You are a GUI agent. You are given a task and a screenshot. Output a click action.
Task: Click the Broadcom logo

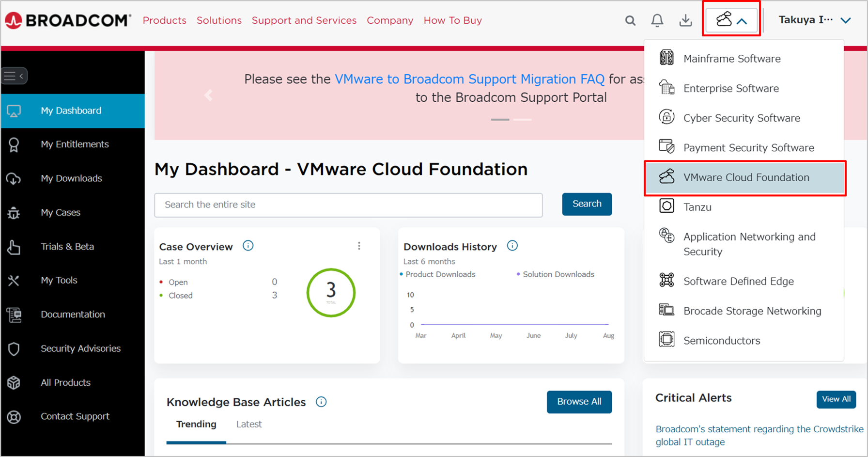tap(68, 20)
